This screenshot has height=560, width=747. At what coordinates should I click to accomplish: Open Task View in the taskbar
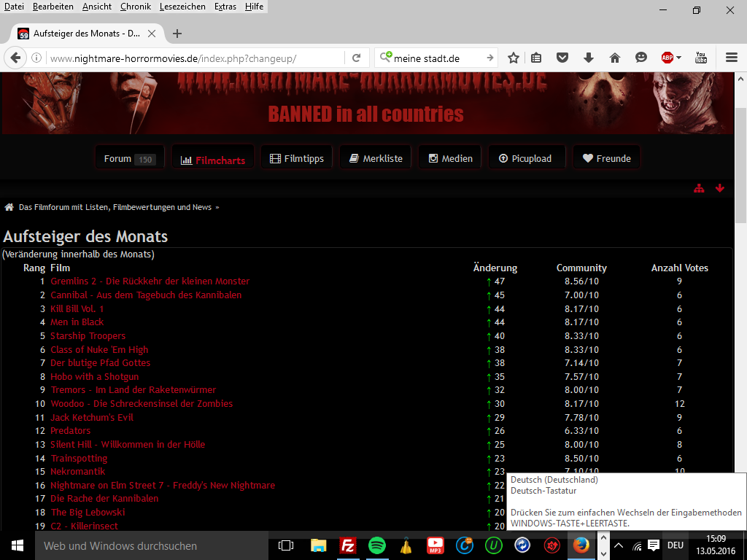pos(286,545)
